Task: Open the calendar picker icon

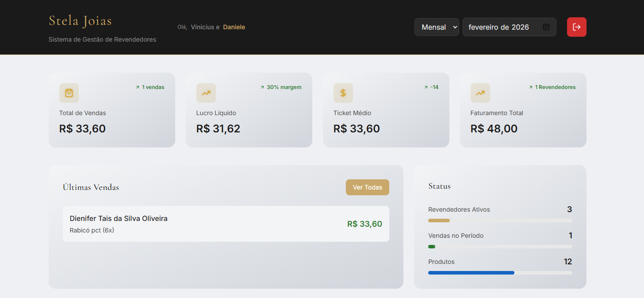Action: [x=546, y=27]
